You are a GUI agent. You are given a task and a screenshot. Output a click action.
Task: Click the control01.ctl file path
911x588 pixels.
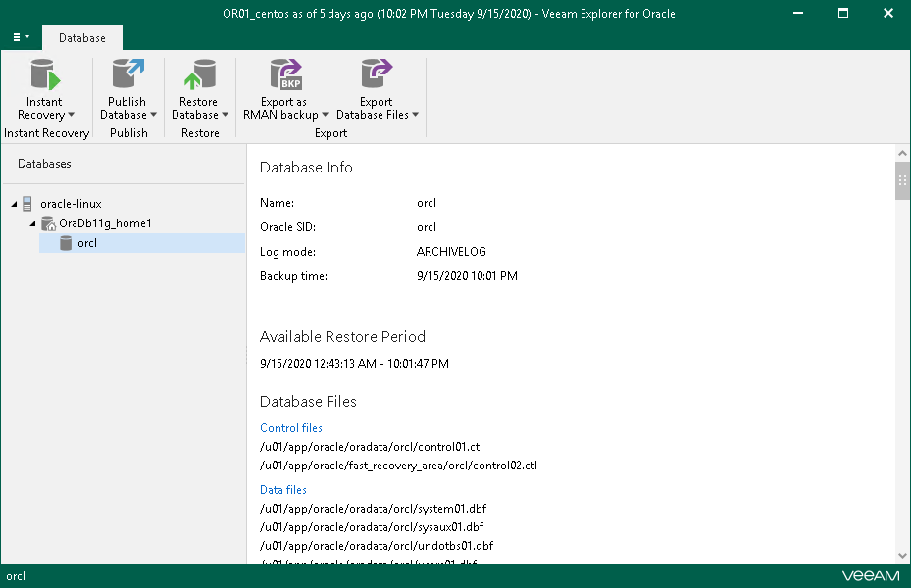(x=372, y=446)
